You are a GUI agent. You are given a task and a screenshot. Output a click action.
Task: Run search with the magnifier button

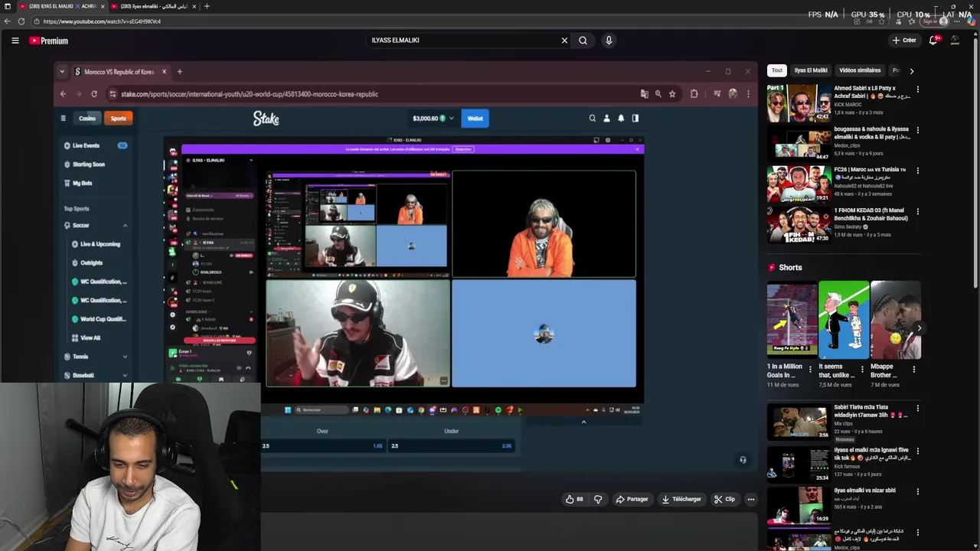[583, 41]
